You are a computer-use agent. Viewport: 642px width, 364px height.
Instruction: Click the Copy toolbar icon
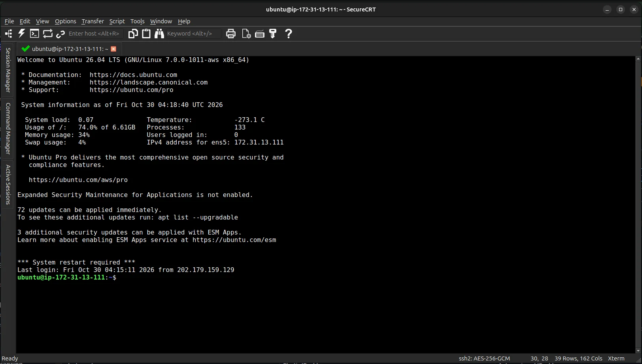click(133, 34)
